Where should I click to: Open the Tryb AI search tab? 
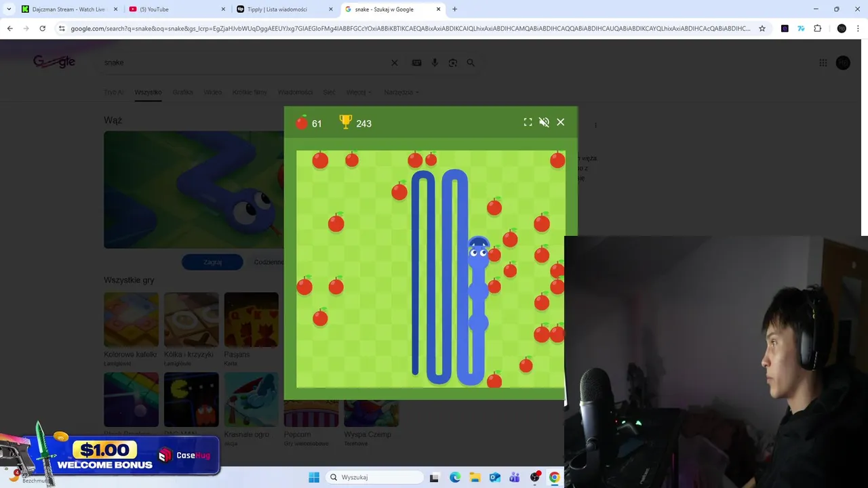[113, 92]
